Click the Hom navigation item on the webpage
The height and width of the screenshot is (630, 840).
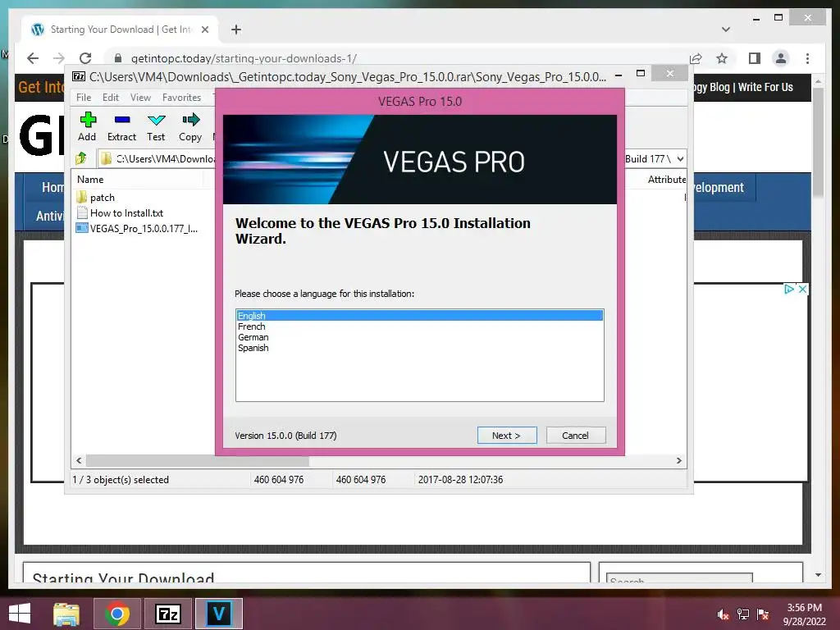click(x=52, y=187)
